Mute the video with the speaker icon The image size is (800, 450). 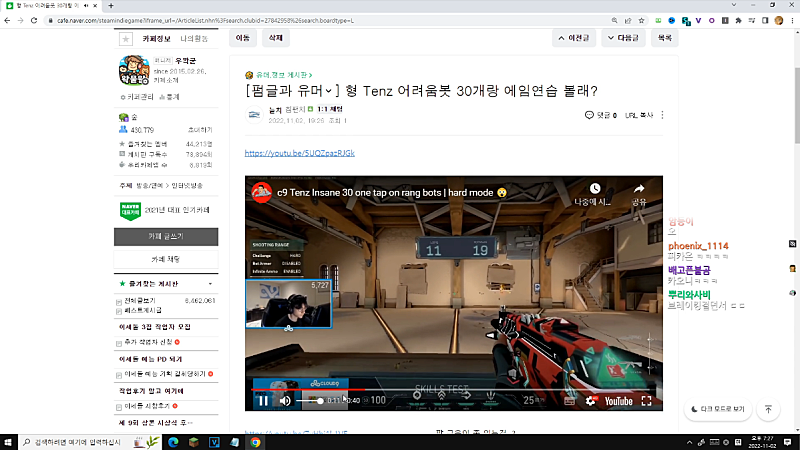point(285,400)
